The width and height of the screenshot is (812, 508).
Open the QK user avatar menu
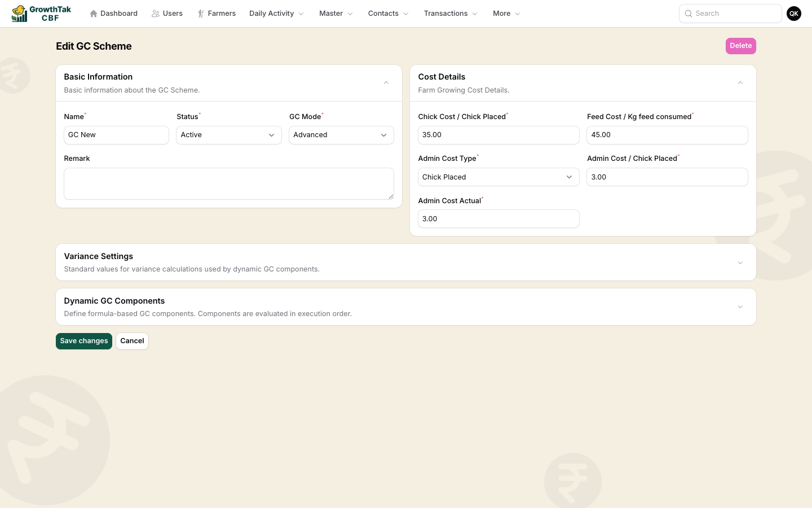[794, 14]
